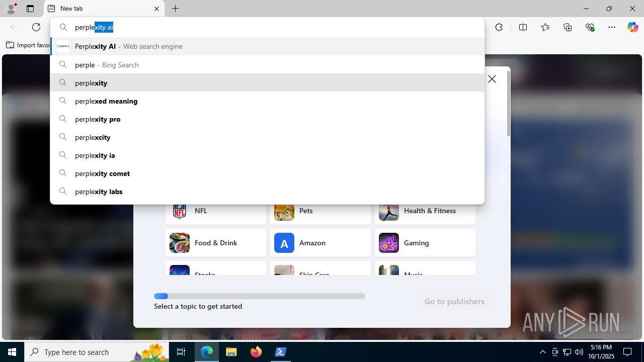Screen dimensions: 644x362
Task: Open the tab actions menu icon
Action: 30,9
